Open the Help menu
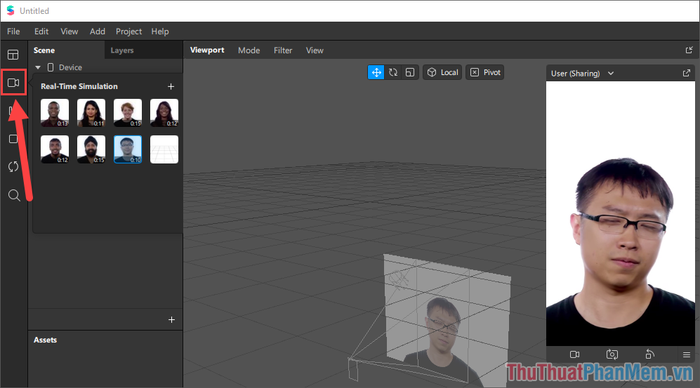Image resolution: width=700 pixels, height=388 pixels. click(x=160, y=32)
